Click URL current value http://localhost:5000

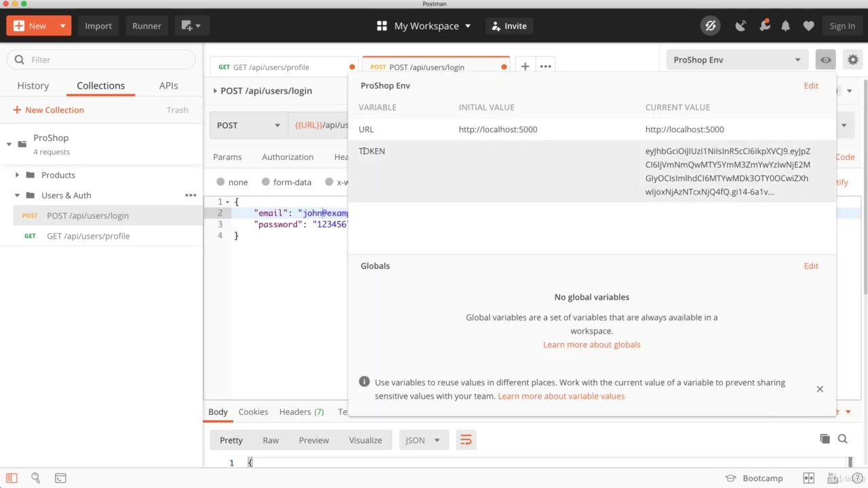(684, 129)
